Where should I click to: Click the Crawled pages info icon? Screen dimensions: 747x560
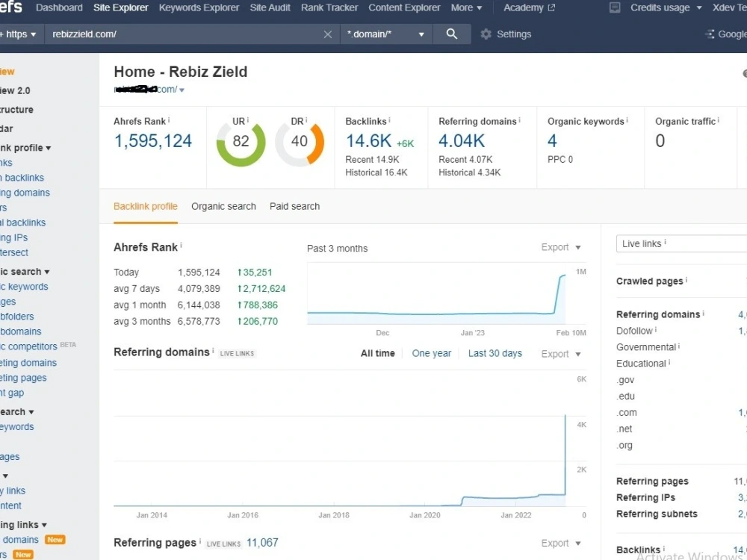[686, 280]
